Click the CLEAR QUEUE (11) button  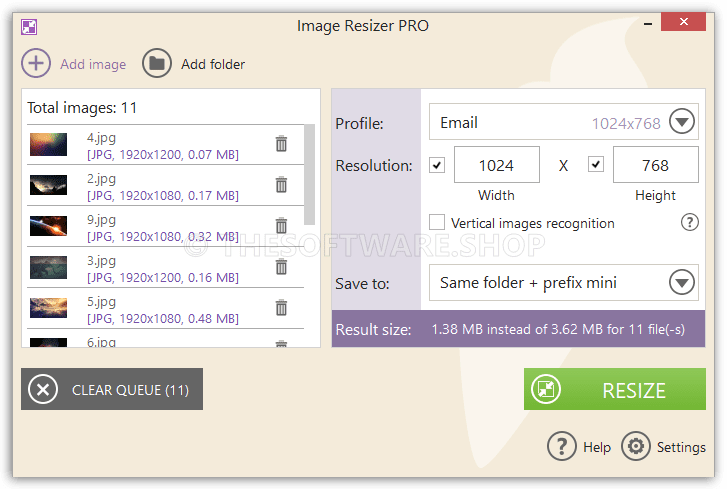pos(112,389)
